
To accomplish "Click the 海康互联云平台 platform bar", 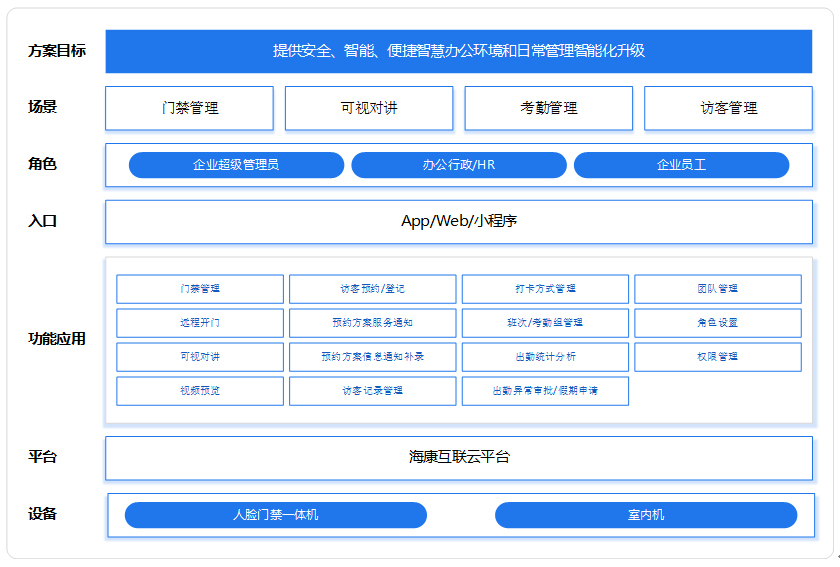I will point(458,458).
